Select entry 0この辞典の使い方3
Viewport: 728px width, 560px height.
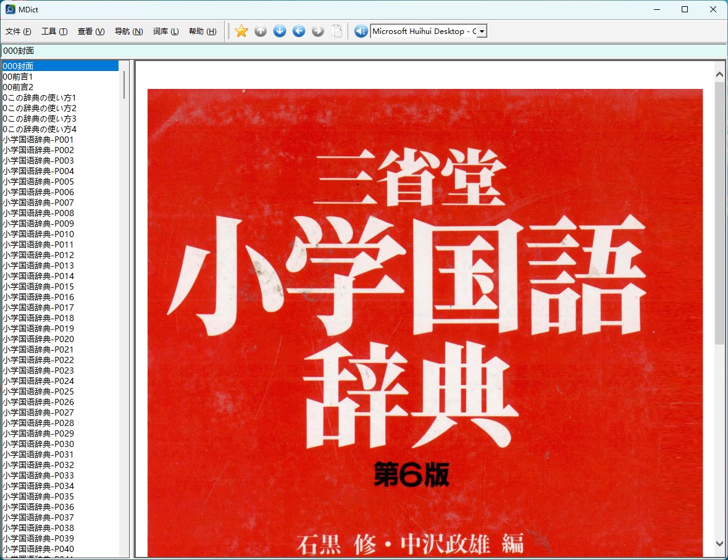pyautogui.click(x=61, y=119)
